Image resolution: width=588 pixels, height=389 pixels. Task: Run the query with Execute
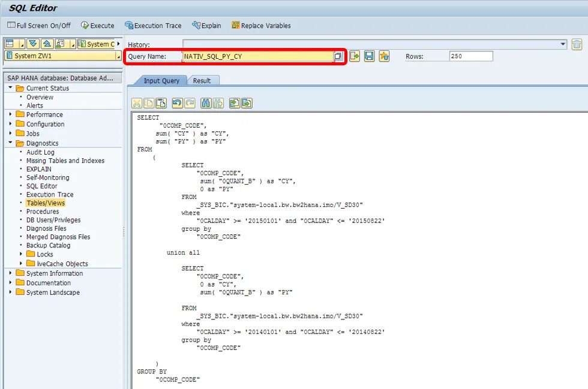[97, 26]
